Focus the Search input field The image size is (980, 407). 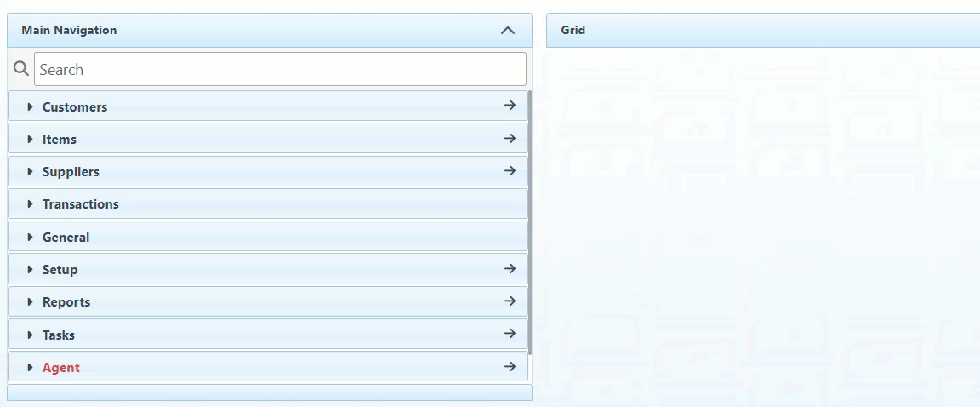280,69
